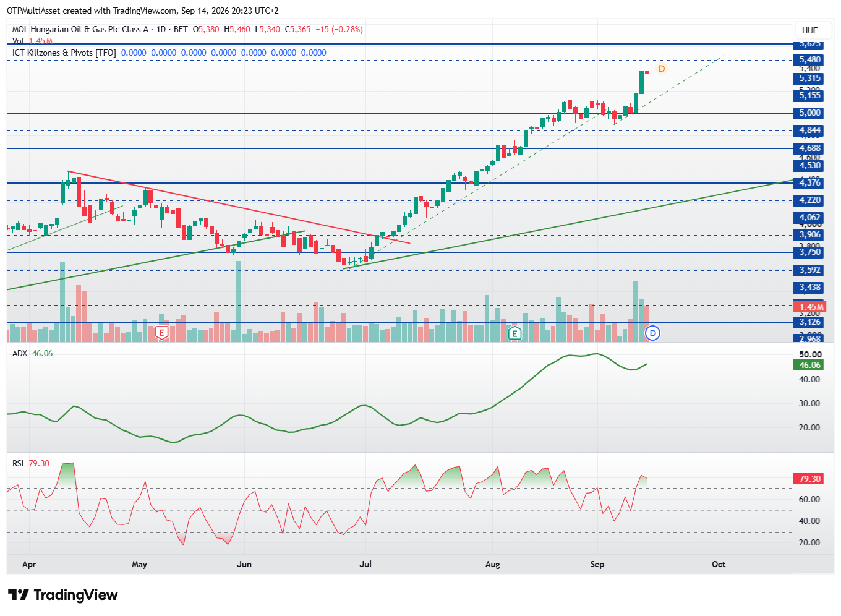This screenshot has width=841, height=616.
Task: Click the 60.00 label on the RSI axis
Action: tap(809, 499)
